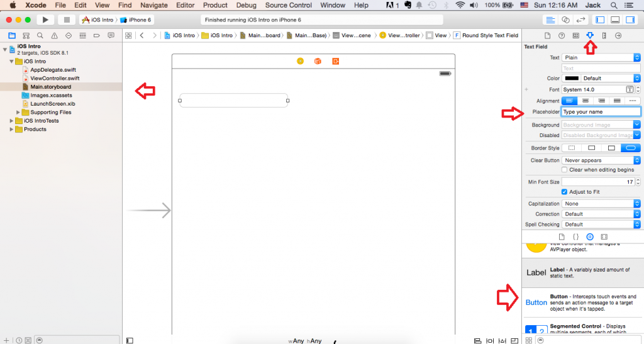Show the Connections inspector
644x344 pixels.
pos(618,35)
